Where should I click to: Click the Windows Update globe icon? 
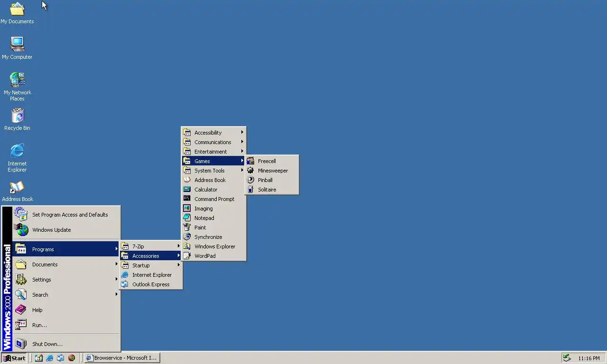pyautogui.click(x=21, y=230)
